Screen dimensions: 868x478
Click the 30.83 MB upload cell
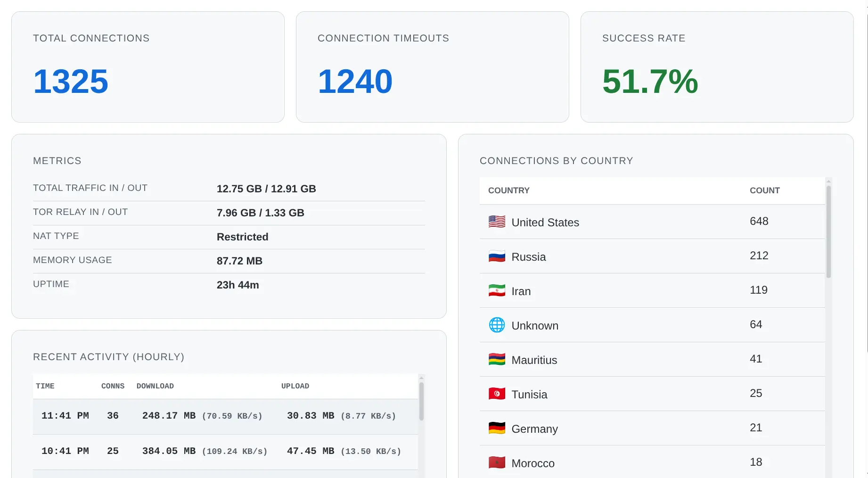tap(341, 416)
